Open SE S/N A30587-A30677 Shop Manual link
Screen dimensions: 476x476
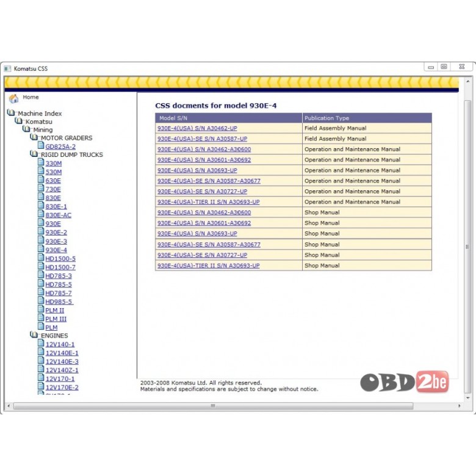(209, 244)
